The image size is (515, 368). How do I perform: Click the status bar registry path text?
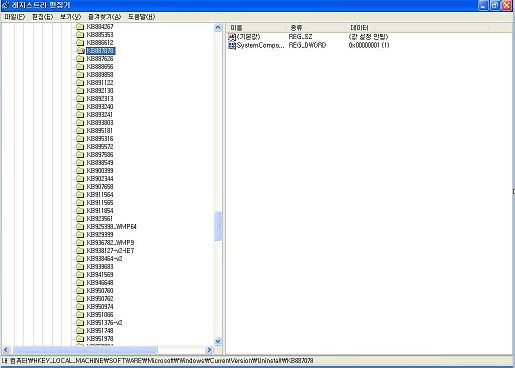157,361
